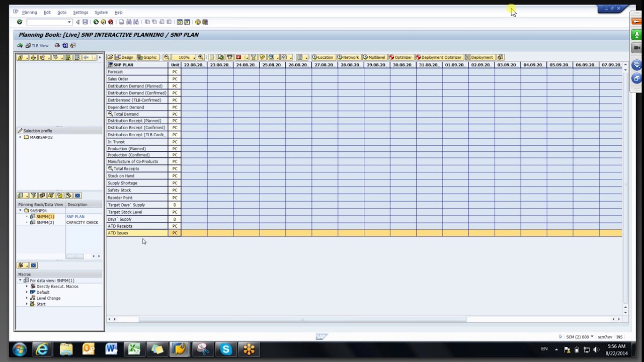
Task: Open Microsoft Word from the taskbar
Action: pyautogui.click(x=111, y=349)
